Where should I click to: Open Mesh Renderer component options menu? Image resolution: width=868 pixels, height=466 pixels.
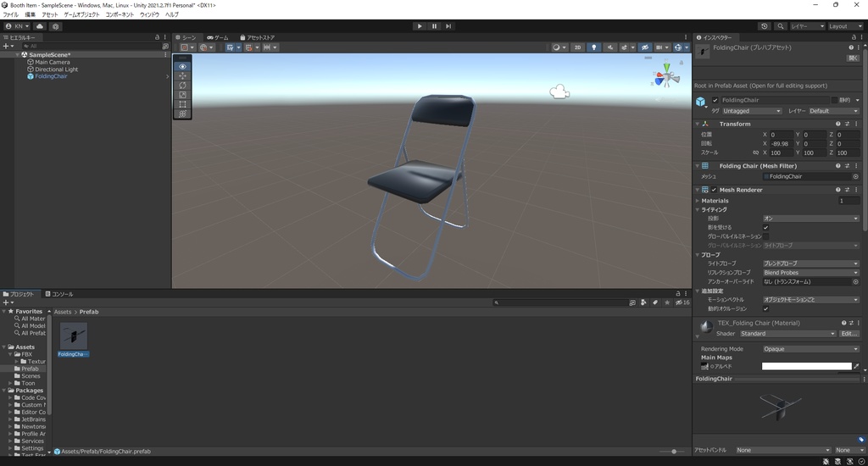(x=856, y=190)
